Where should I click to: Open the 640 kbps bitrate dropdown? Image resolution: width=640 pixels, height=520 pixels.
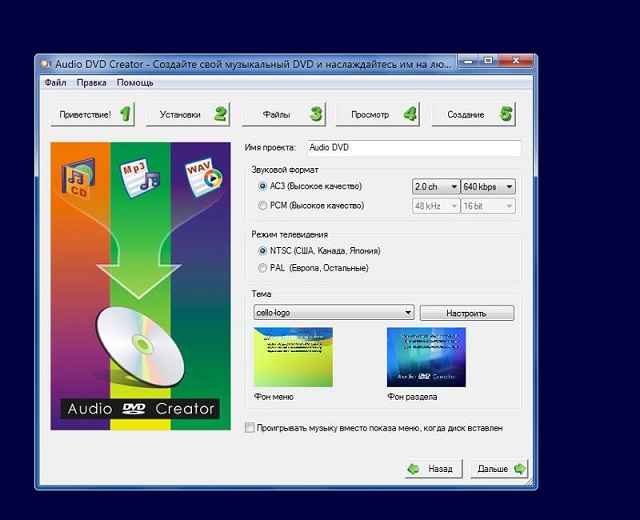click(x=488, y=187)
